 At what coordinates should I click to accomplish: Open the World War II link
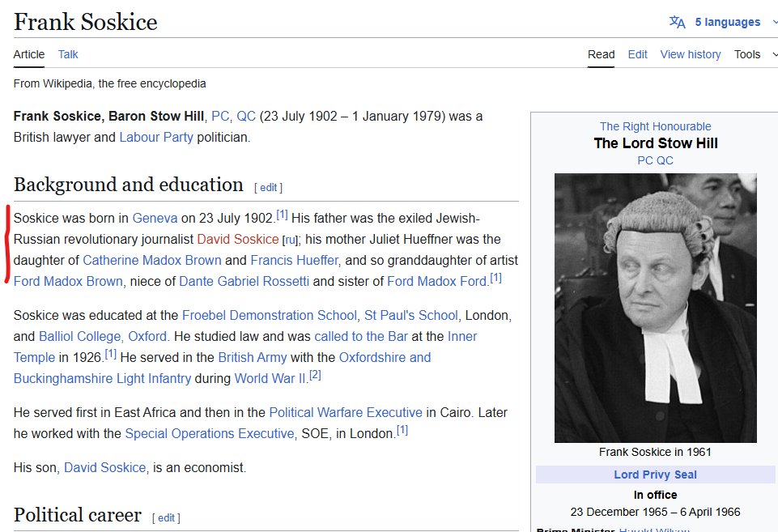tap(270, 379)
